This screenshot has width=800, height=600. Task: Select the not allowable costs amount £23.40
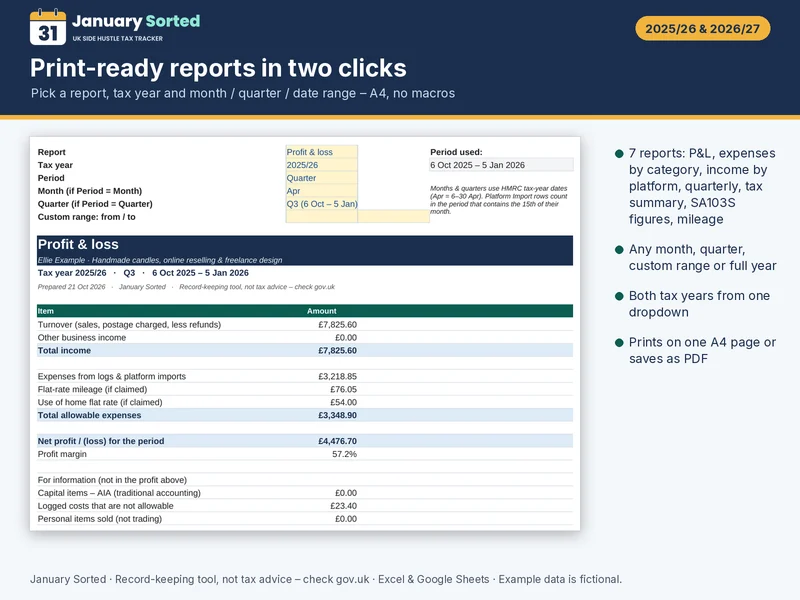(343, 506)
